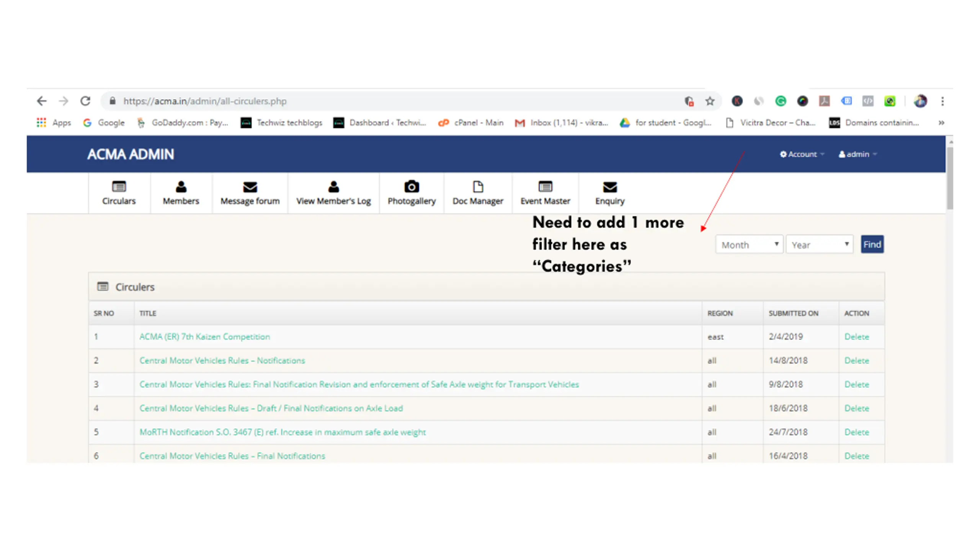Go back with the browser back arrow
The width and height of the screenshot is (980, 551).
[x=41, y=101]
